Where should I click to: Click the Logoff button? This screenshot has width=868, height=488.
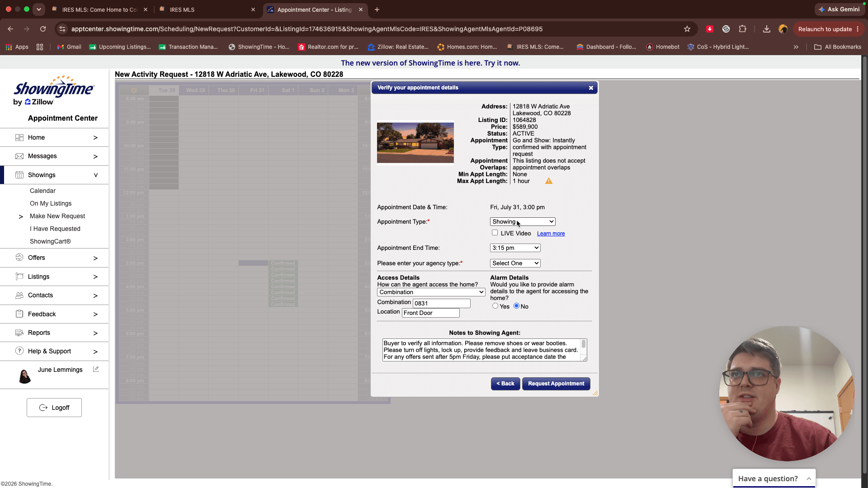coord(54,408)
